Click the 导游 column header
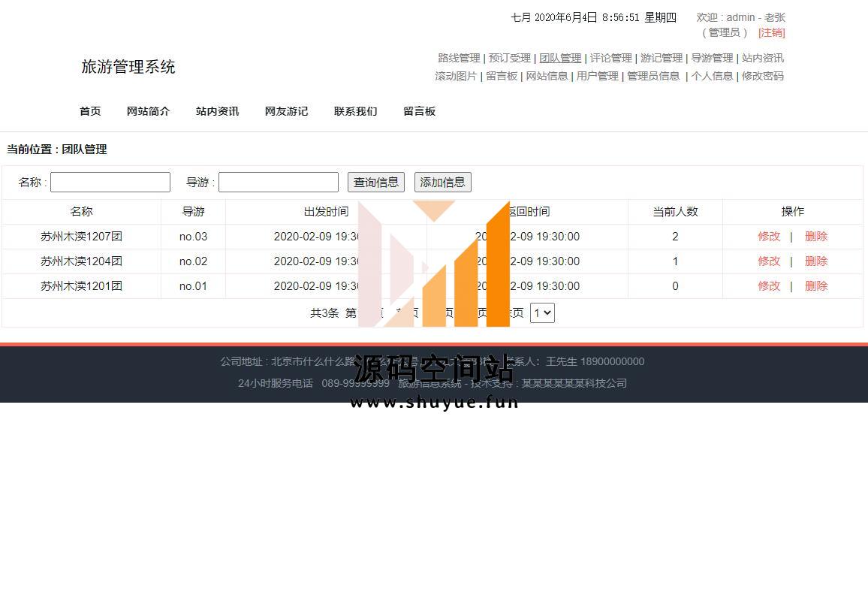The width and height of the screenshot is (868, 613). tap(193, 212)
